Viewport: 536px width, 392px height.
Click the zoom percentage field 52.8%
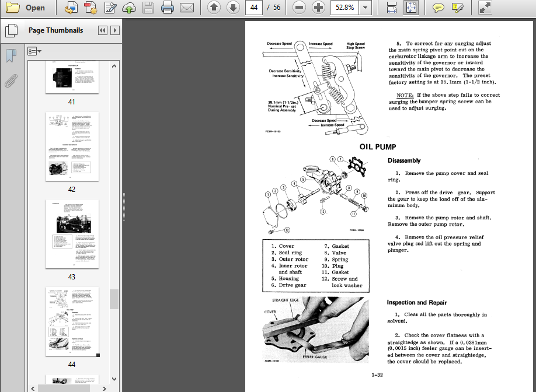(344, 8)
